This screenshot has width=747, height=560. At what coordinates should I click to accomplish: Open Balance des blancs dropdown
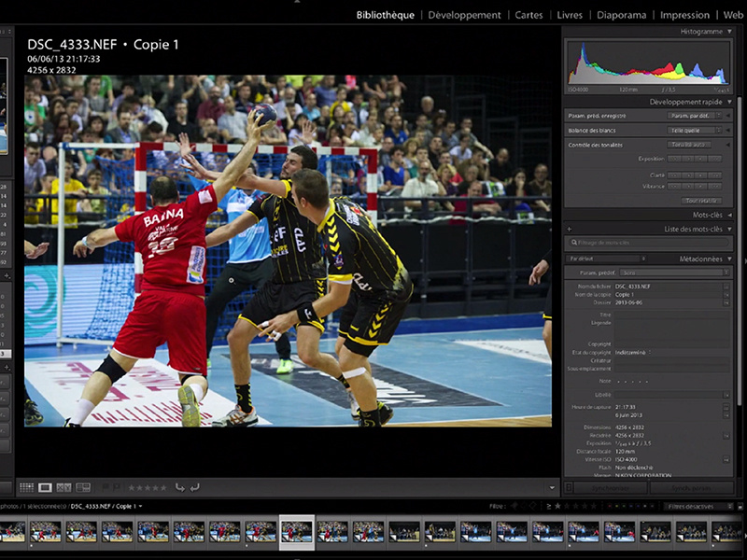[x=690, y=130]
